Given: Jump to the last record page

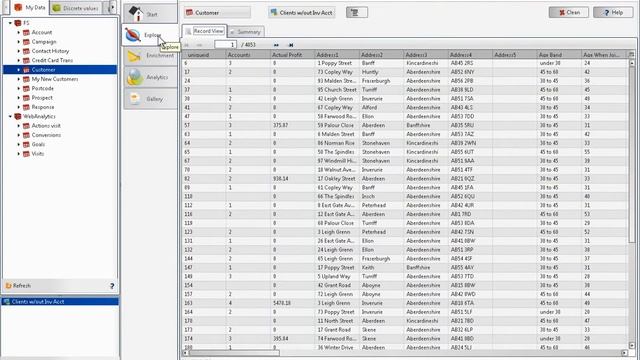Looking at the screenshot, I should 291,44.
